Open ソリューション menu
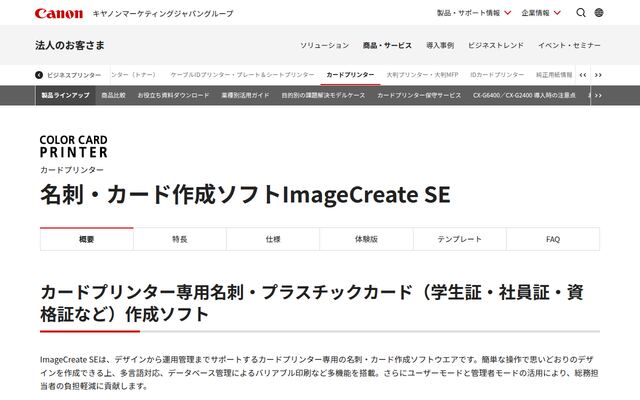Image resolution: width=640 pixels, height=400 pixels. tap(324, 45)
